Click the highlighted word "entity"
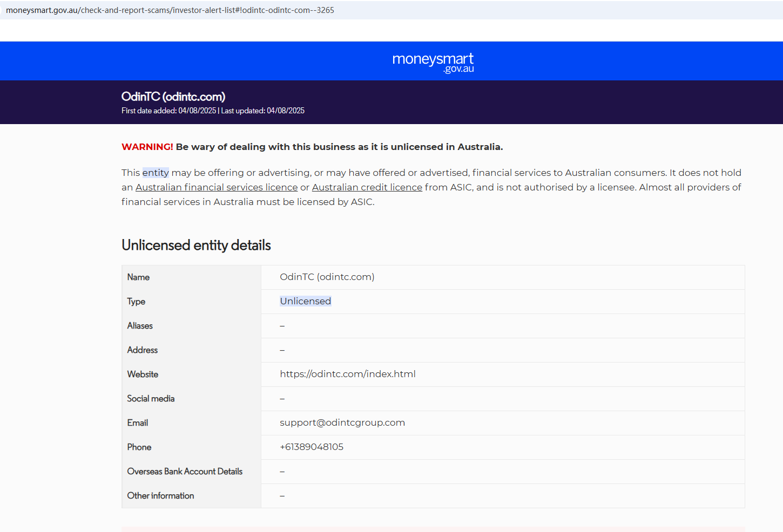783x532 pixels. [156, 173]
